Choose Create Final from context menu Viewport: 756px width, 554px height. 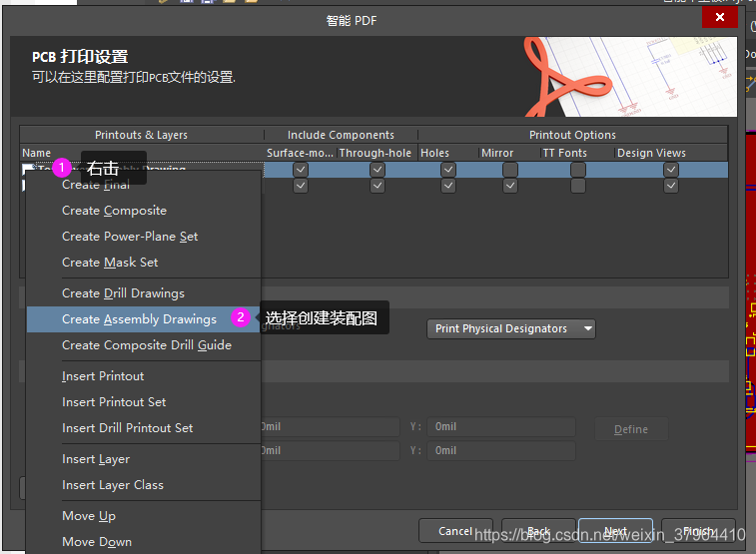tap(144, 185)
